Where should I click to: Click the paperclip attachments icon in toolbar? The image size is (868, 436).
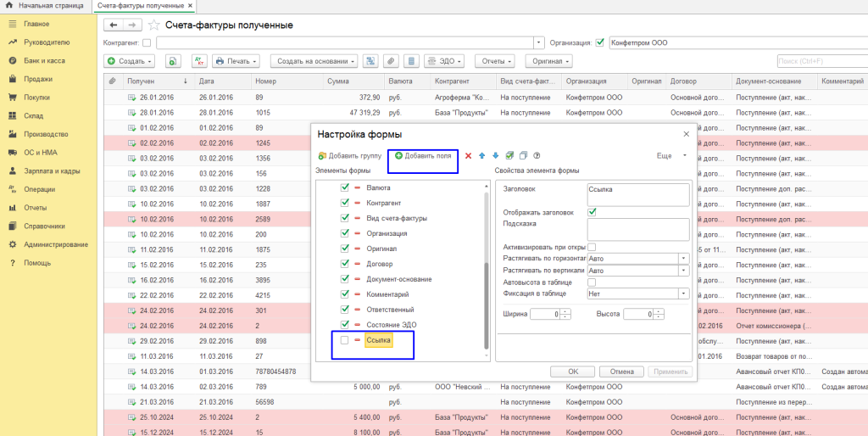pyautogui.click(x=391, y=61)
